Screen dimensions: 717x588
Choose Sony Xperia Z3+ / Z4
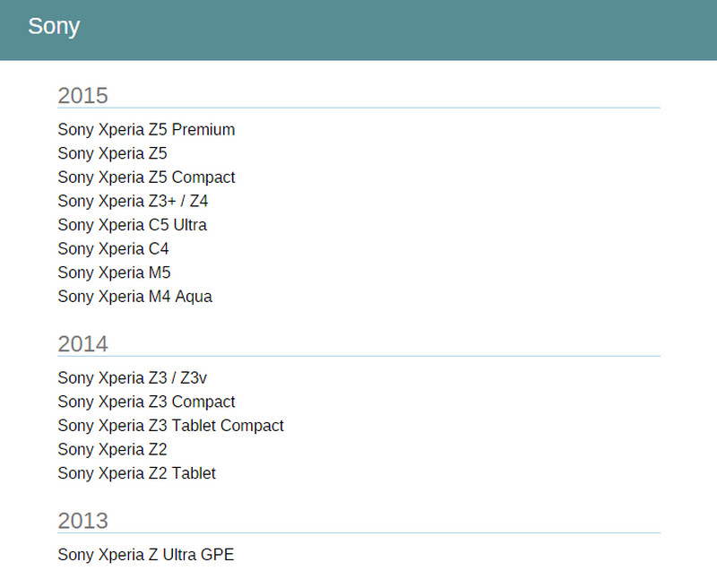point(133,202)
